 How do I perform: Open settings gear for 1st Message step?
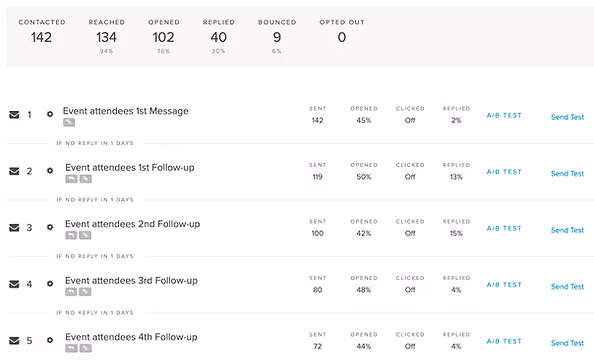click(50, 114)
